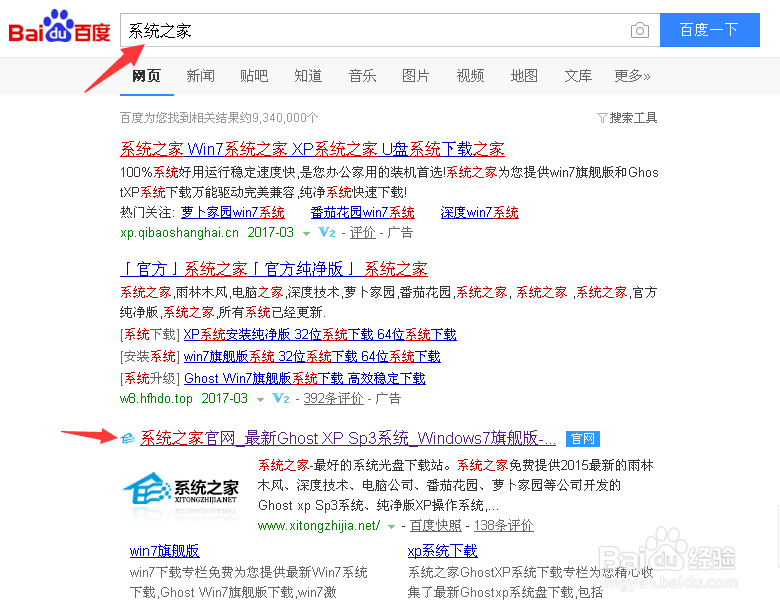Expand dropdown arrow next to w8.hfhdo.top 2017-03
The height and width of the screenshot is (610, 780).
(260, 400)
